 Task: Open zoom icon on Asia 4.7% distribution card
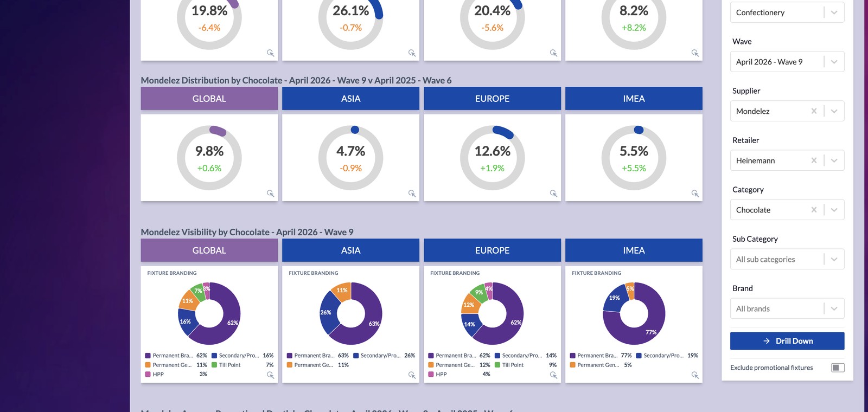(x=412, y=194)
